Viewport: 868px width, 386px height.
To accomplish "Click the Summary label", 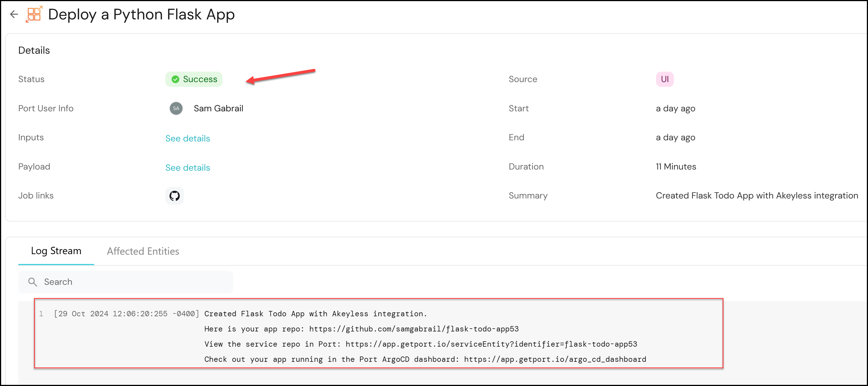I will pos(528,196).
